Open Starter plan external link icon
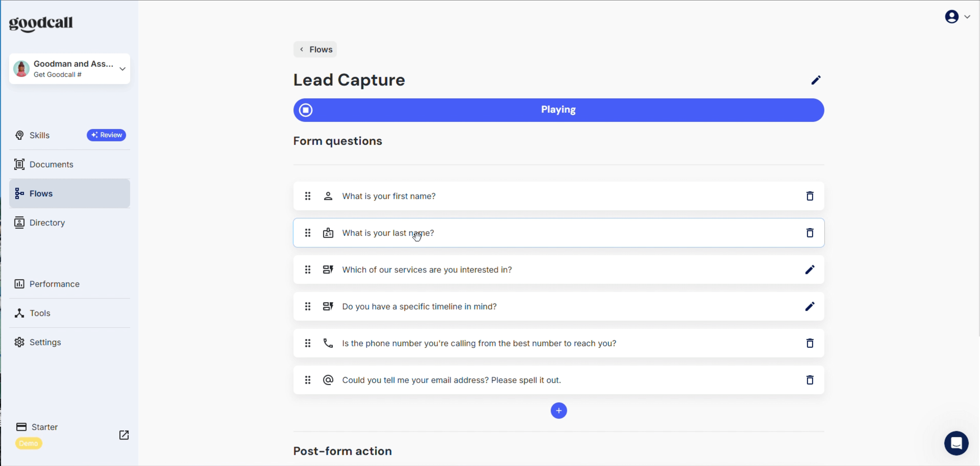 [x=124, y=435]
